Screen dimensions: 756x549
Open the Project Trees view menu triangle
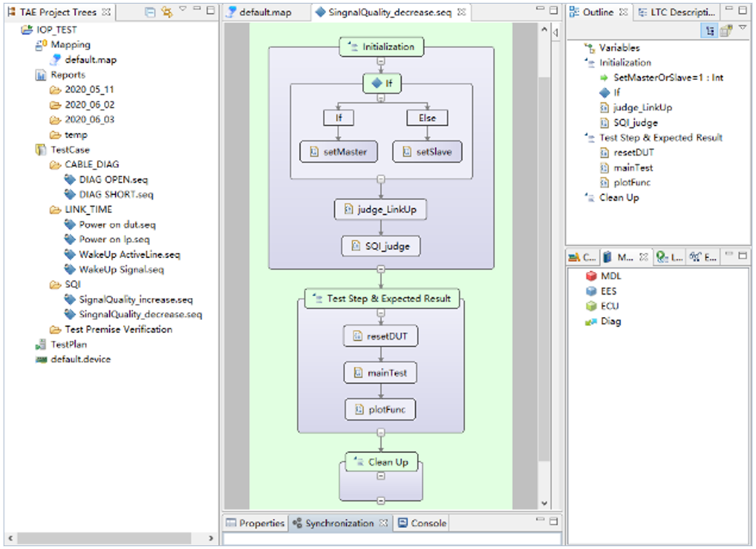pos(183,9)
